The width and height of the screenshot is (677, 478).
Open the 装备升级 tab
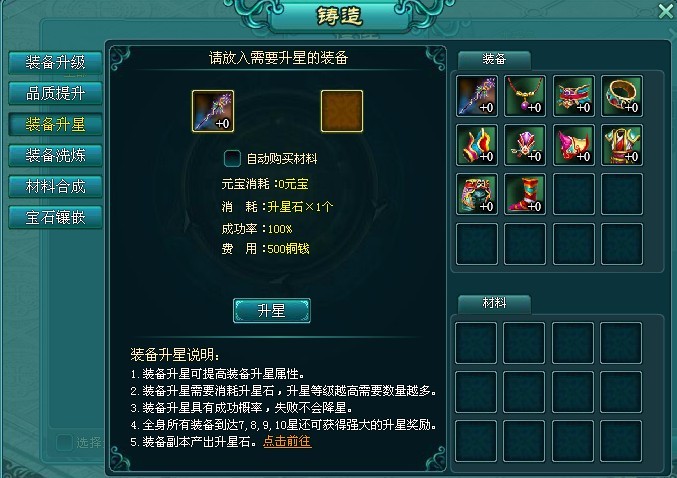(x=55, y=63)
